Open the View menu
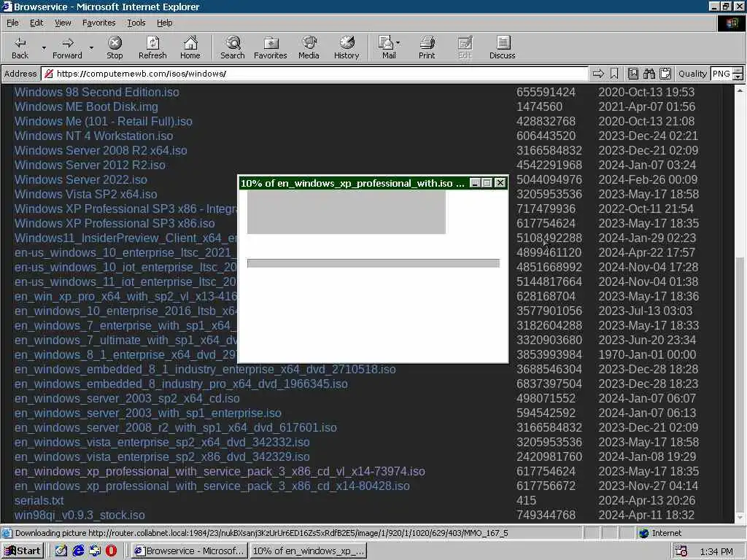This screenshot has height=560, width=747. 63,23
